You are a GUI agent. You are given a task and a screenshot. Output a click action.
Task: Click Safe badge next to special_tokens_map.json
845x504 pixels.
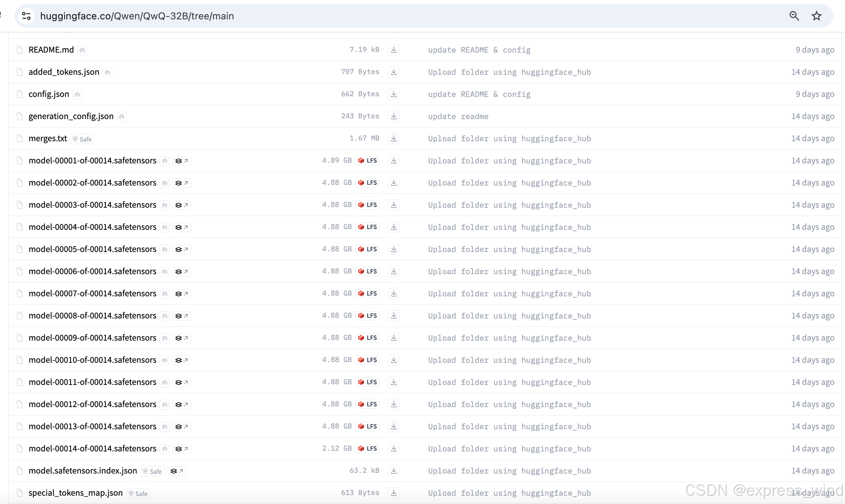(x=138, y=494)
